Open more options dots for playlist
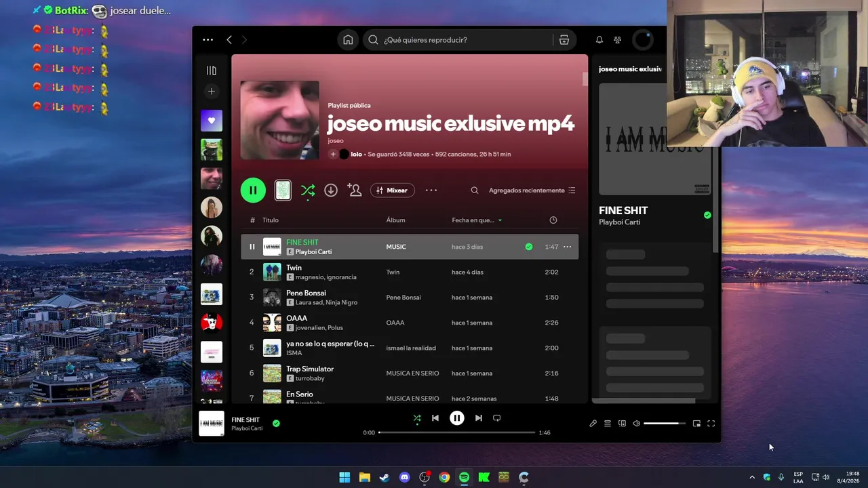 coord(431,190)
